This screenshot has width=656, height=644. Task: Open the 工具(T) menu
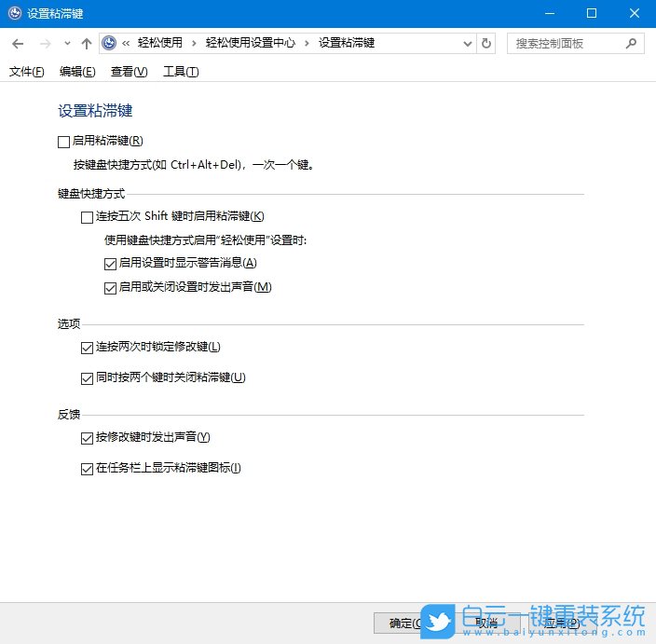pos(181,72)
